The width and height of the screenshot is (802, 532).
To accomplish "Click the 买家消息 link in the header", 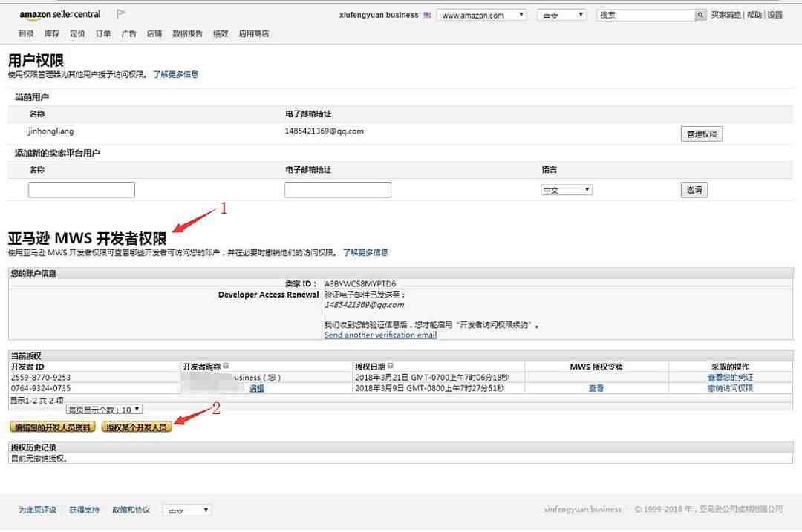I will pyautogui.click(x=726, y=15).
